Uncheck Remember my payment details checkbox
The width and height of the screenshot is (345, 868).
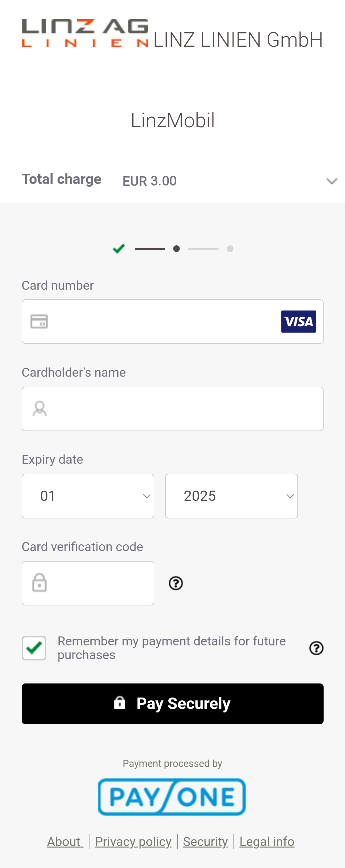pos(34,648)
